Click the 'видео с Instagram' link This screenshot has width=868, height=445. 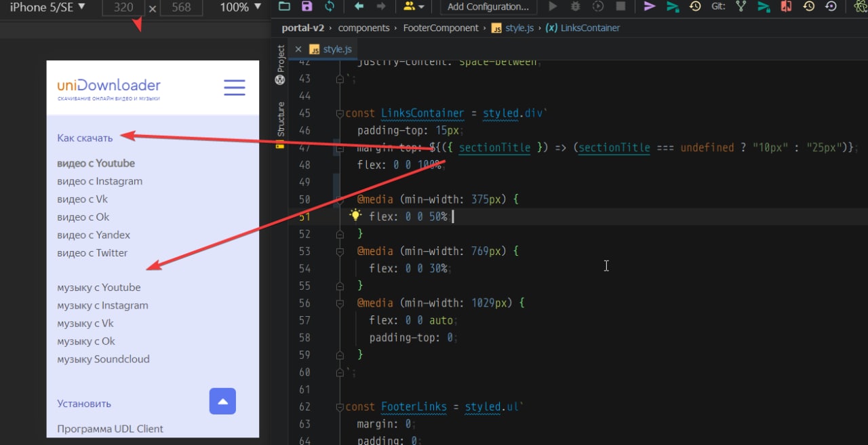pyautogui.click(x=100, y=181)
